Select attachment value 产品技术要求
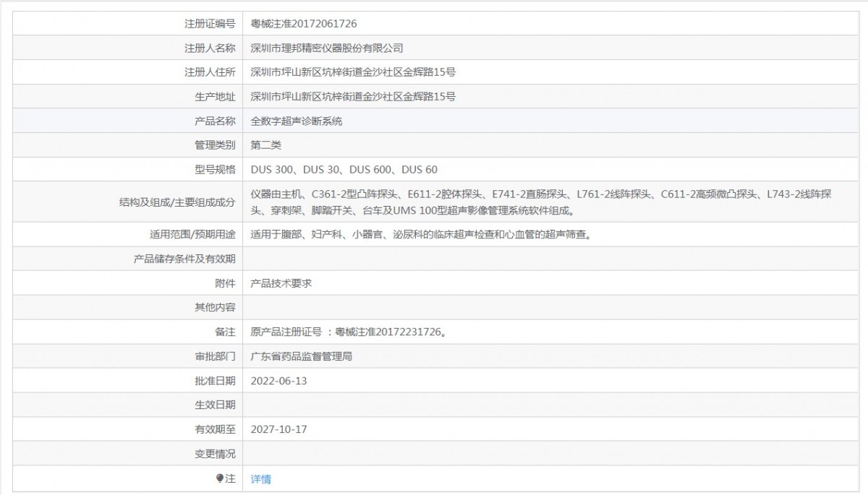This screenshot has width=868, height=495. tap(281, 283)
